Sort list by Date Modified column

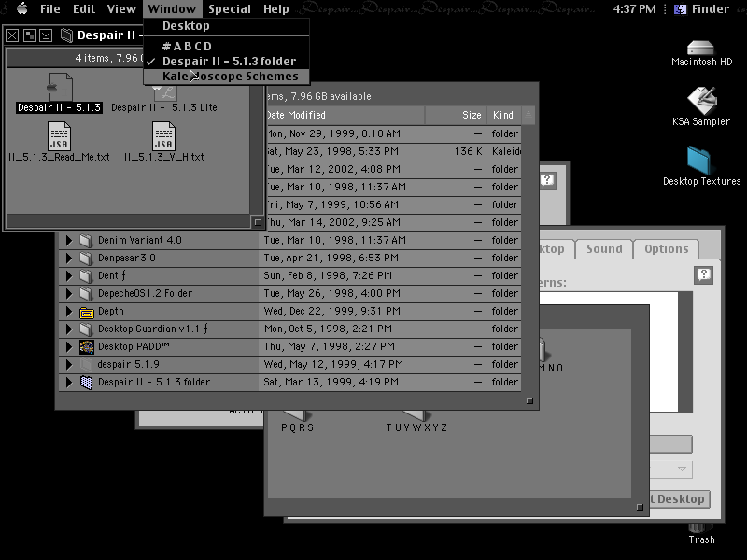click(x=344, y=115)
